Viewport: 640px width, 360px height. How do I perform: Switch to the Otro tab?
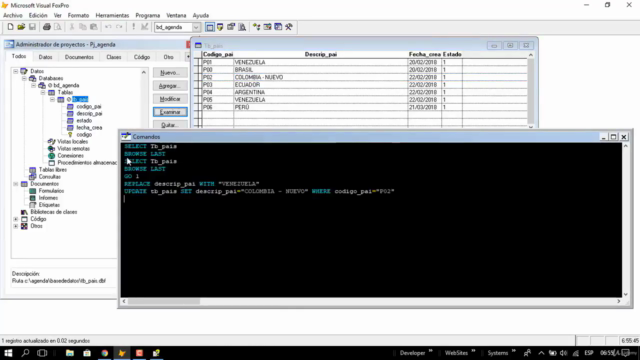click(x=169, y=57)
